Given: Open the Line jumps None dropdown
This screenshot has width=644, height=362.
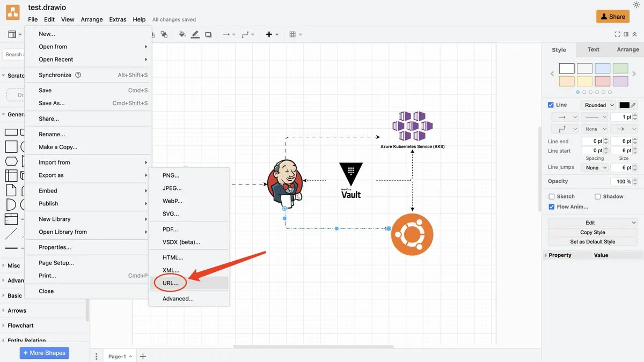Looking at the screenshot, I should (x=596, y=168).
